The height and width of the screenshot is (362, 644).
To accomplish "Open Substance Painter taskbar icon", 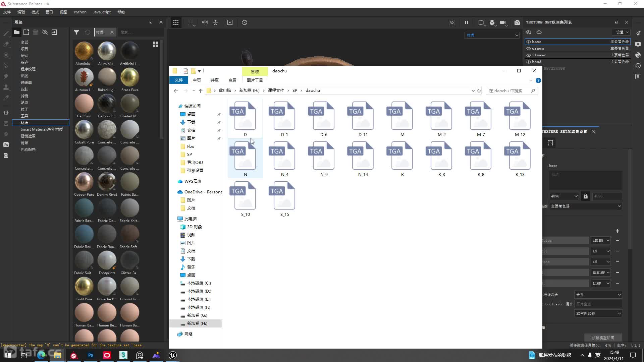I will (x=74, y=355).
